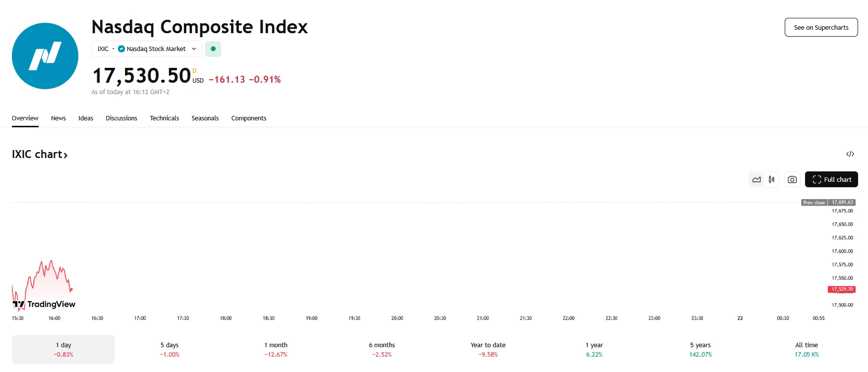Click the Nasdaq Stock Market flame logo

[121, 49]
